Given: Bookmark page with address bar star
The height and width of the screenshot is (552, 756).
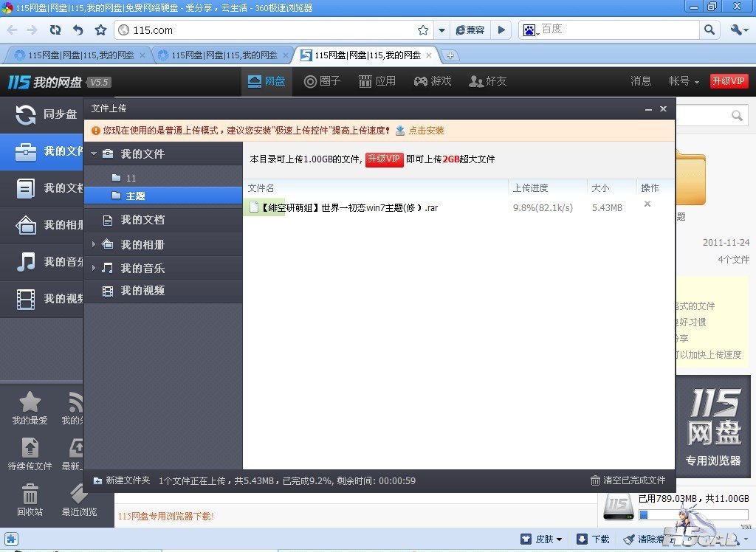Looking at the screenshot, I should coord(423,30).
